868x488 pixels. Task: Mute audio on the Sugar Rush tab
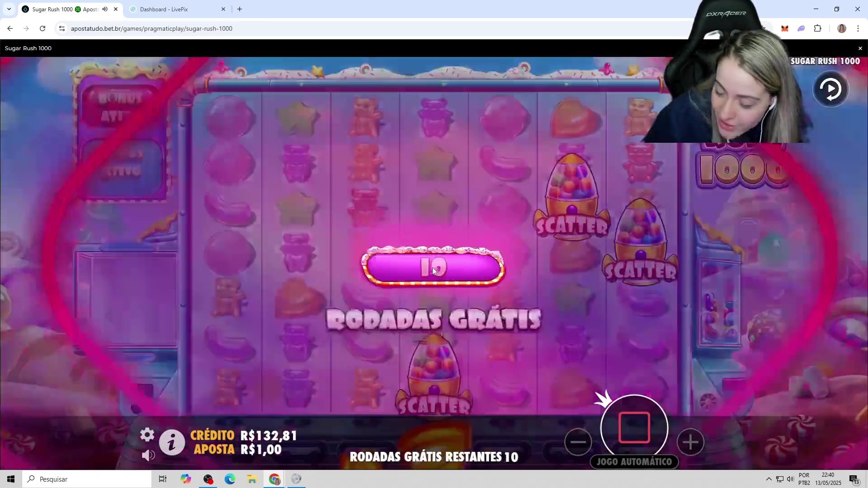[x=105, y=9]
